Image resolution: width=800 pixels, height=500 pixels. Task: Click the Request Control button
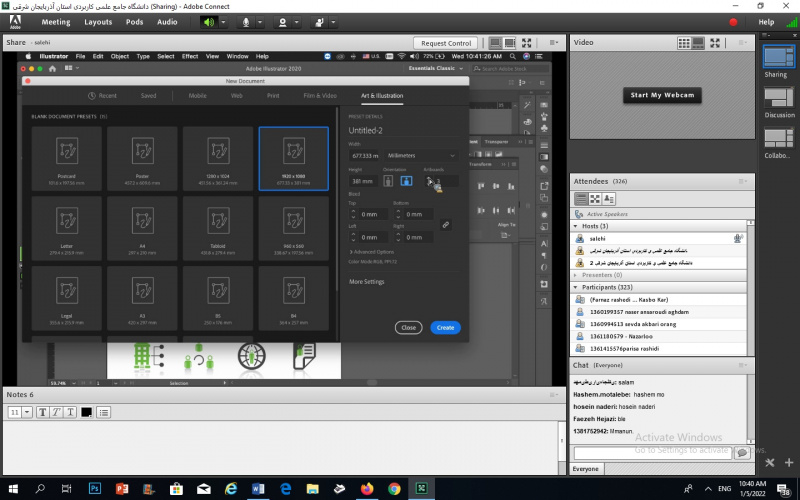click(446, 43)
